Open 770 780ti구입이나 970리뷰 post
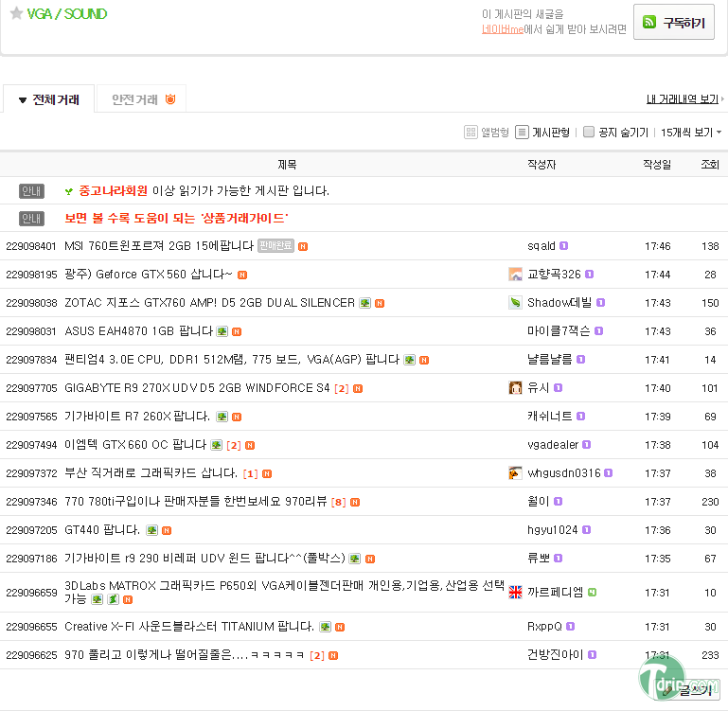Viewport: 728px width, 711px height. [195, 501]
